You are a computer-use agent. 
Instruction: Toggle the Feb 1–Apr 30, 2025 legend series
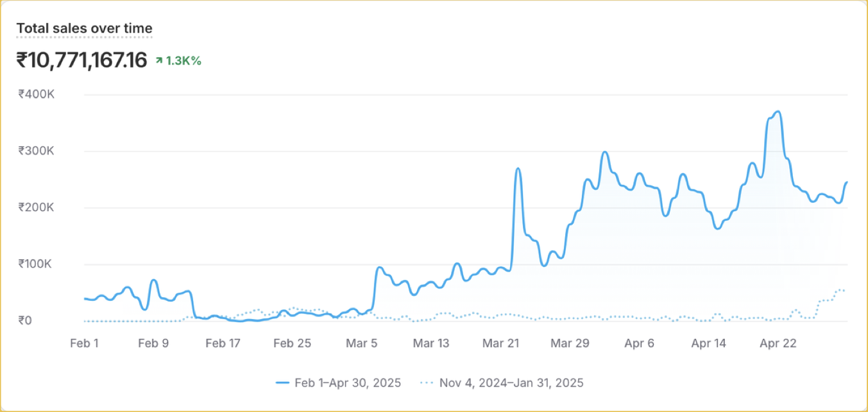pyautogui.click(x=338, y=383)
